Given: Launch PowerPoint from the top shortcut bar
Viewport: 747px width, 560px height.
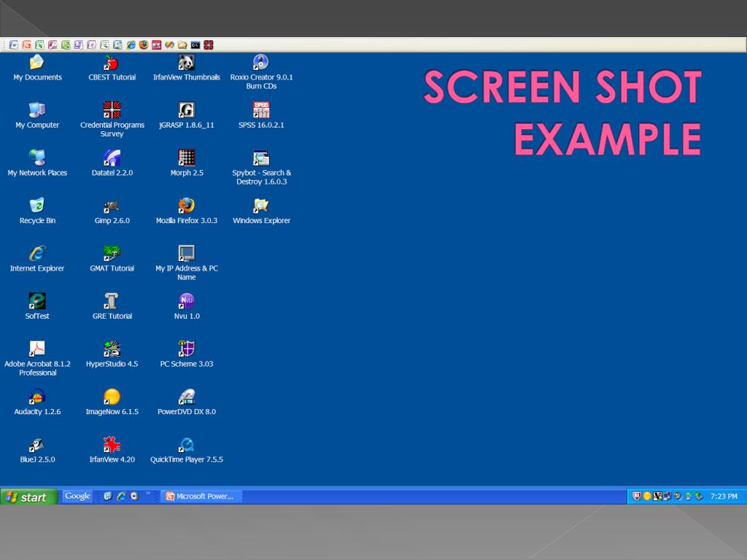Looking at the screenshot, I should tap(27, 44).
